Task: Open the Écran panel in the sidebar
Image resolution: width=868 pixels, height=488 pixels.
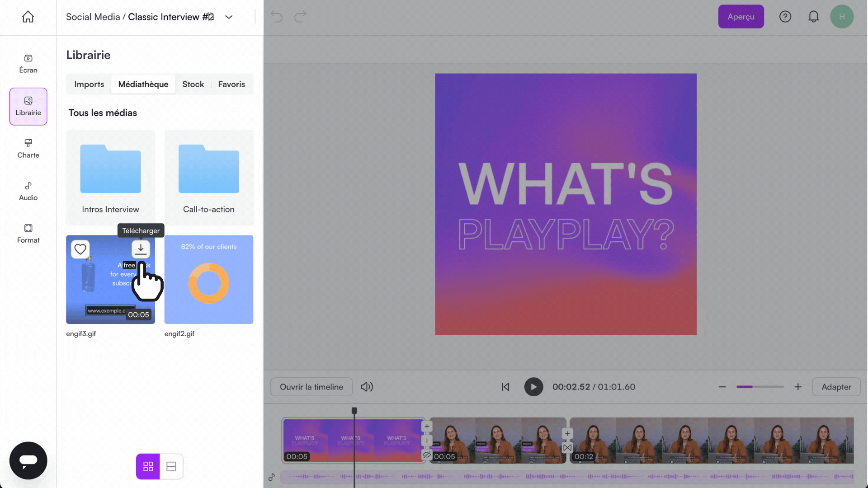Action: click(28, 63)
